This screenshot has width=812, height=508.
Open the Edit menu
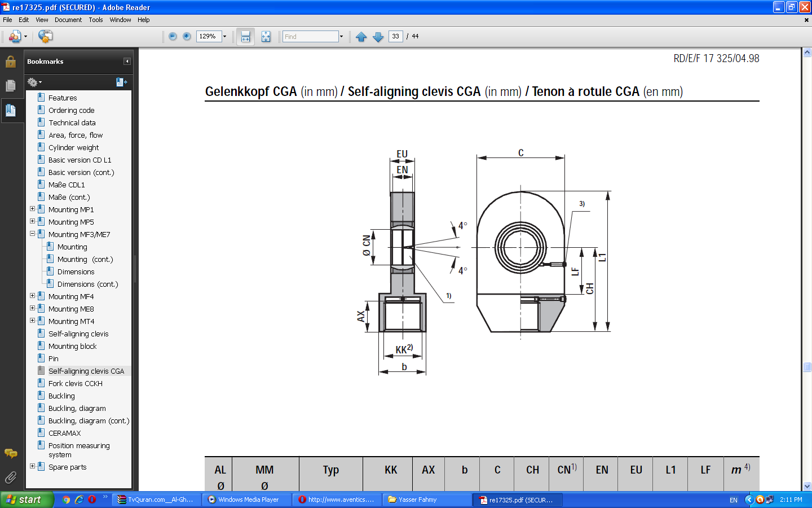click(24, 20)
